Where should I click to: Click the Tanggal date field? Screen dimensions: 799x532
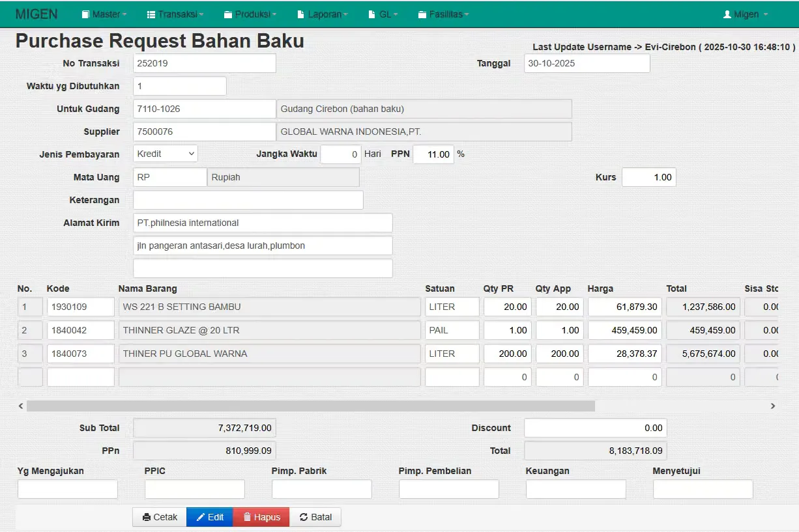(587, 63)
